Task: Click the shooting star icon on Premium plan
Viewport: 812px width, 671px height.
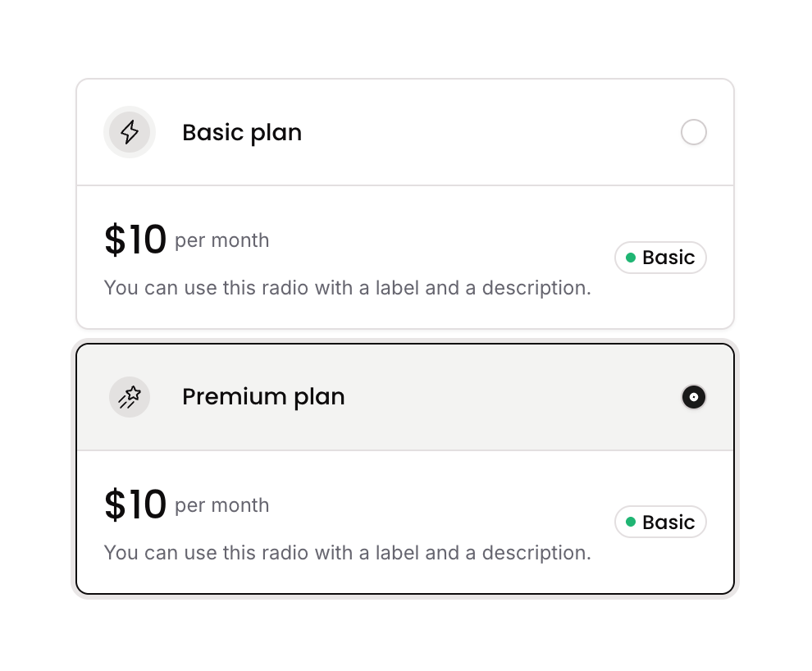Action: tap(130, 397)
